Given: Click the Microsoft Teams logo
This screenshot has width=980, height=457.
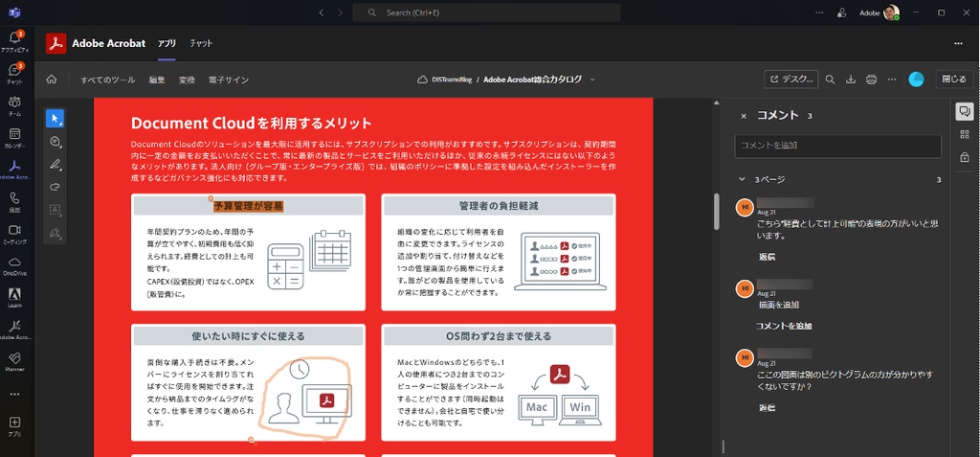Looking at the screenshot, I should (13, 12).
